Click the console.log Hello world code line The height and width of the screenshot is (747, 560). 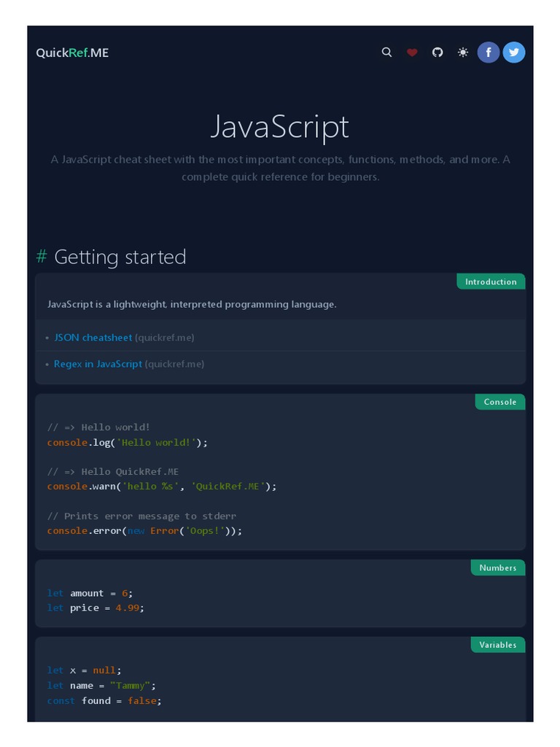click(x=128, y=442)
